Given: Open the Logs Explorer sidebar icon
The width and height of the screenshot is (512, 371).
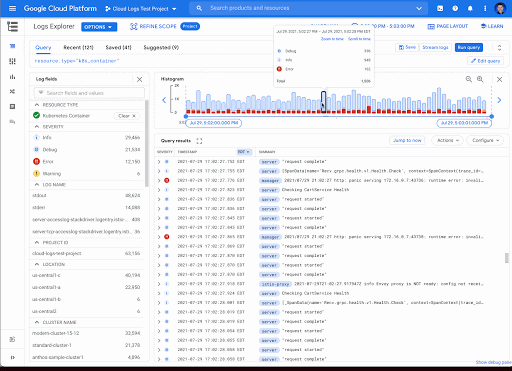Looking at the screenshot, I should pyautogui.click(x=12, y=46).
